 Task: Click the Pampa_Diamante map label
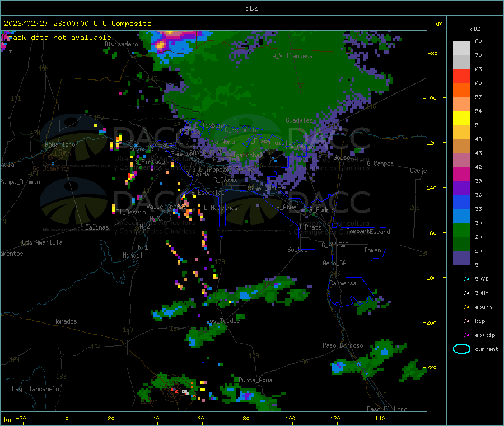point(24,182)
